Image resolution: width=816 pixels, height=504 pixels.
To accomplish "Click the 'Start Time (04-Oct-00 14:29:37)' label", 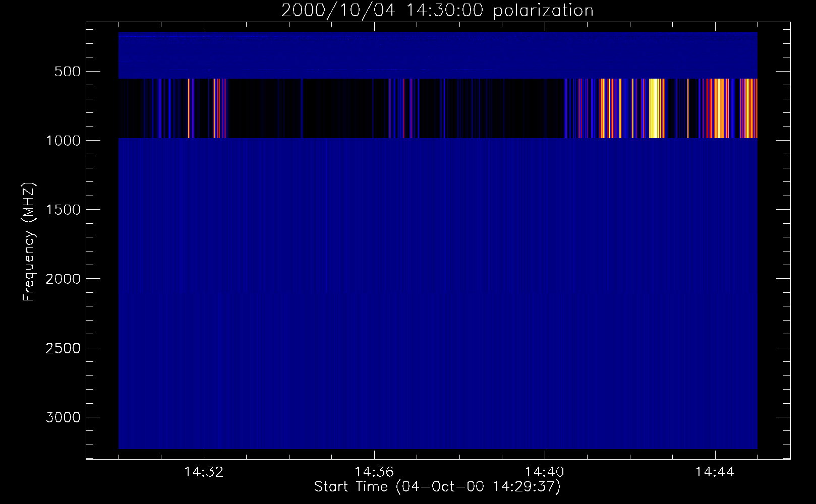I will coord(437,487).
